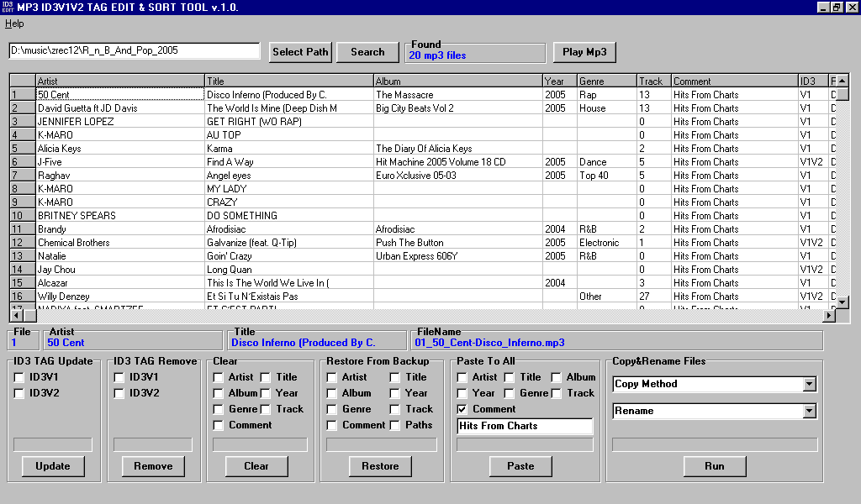This screenshot has height=504, width=861.
Task: Open the Rename dropdown list
Action: 809,411
